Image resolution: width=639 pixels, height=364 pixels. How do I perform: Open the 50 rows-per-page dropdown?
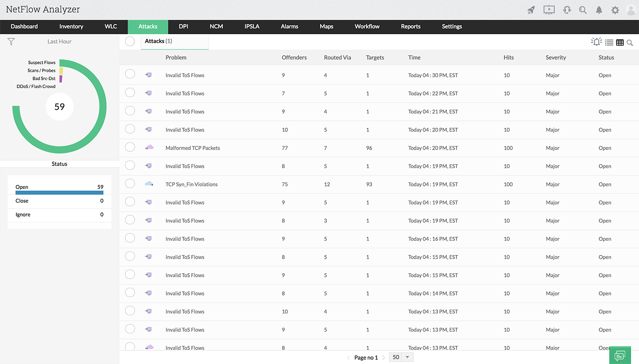[401, 358]
